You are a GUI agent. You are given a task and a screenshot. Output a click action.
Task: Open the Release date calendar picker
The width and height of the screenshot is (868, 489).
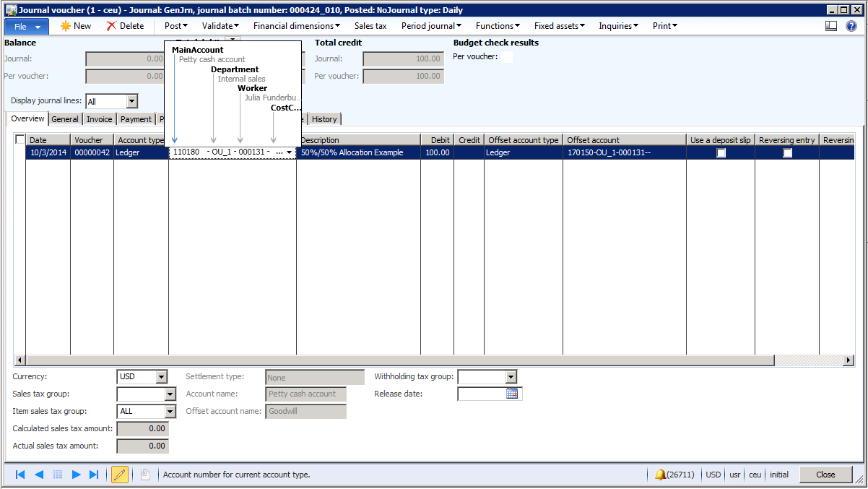[x=513, y=394]
